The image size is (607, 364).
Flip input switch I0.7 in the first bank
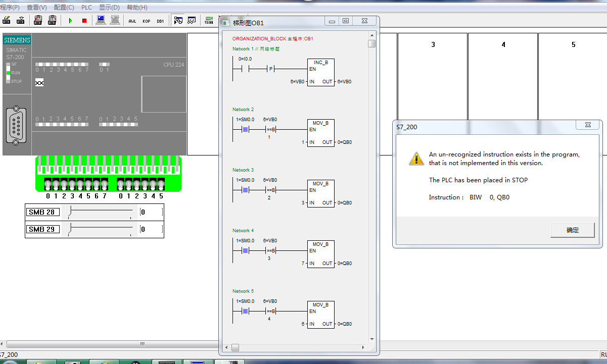(104, 184)
